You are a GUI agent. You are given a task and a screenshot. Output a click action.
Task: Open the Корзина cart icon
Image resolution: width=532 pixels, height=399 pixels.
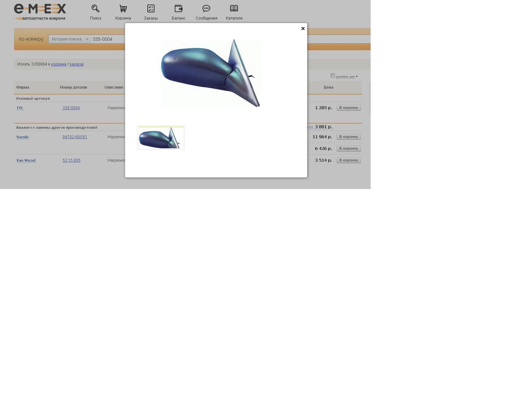click(x=123, y=8)
